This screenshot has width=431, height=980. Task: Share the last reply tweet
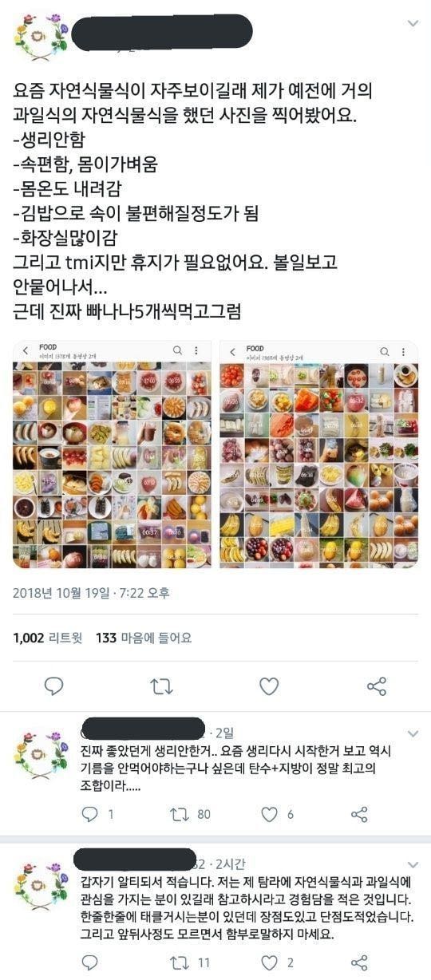pyautogui.click(x=360, y=962)
